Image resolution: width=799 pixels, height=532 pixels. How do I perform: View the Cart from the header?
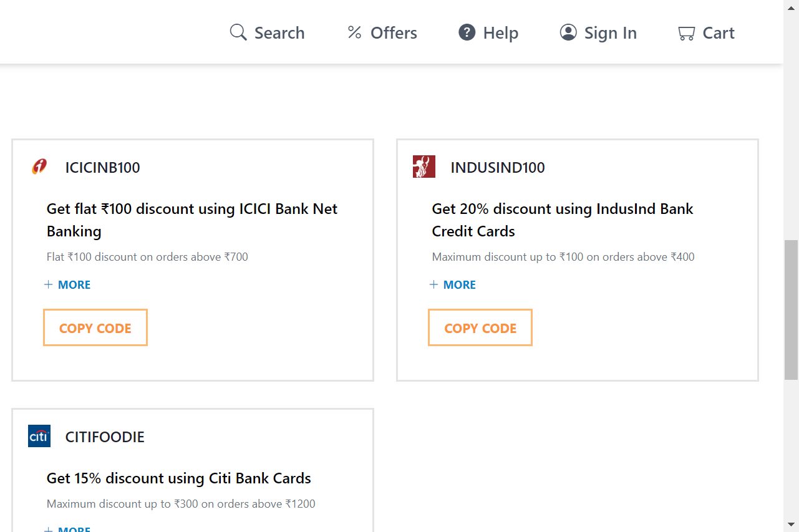[706, 32]
